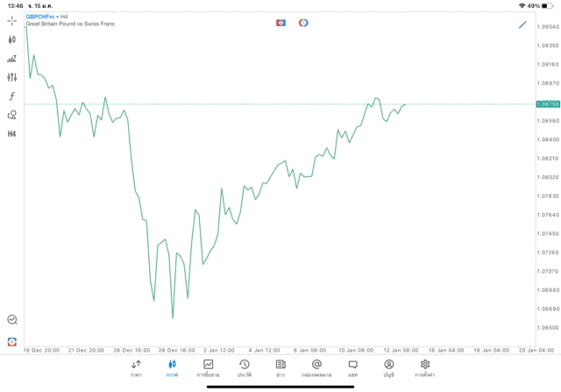
Task: Switch to the ราคา (Quotes) tab
Action: click(136, 368)
